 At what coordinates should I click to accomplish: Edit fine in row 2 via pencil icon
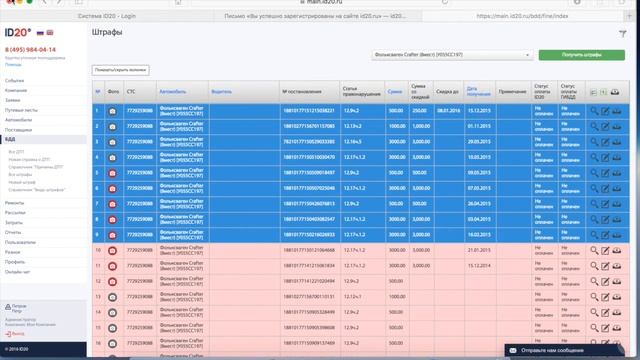[x=605, y=127]
